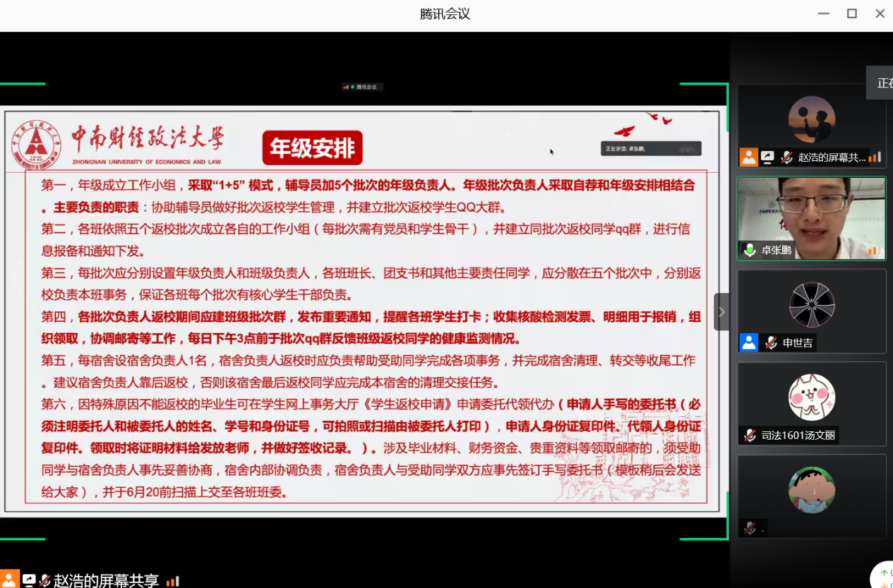Click muted microphone icon next to 申世吉

coord(770,343)
